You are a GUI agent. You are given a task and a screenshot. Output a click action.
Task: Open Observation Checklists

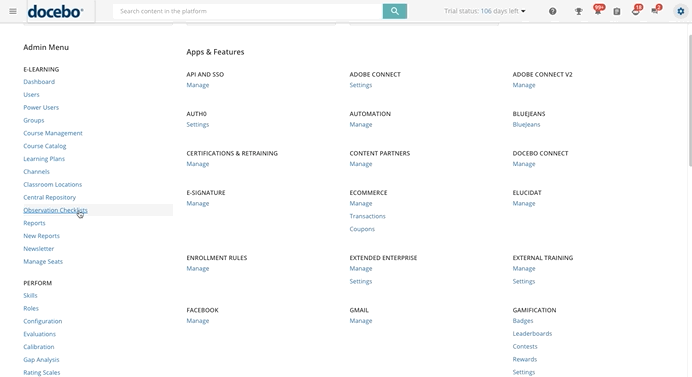point(55,210)
